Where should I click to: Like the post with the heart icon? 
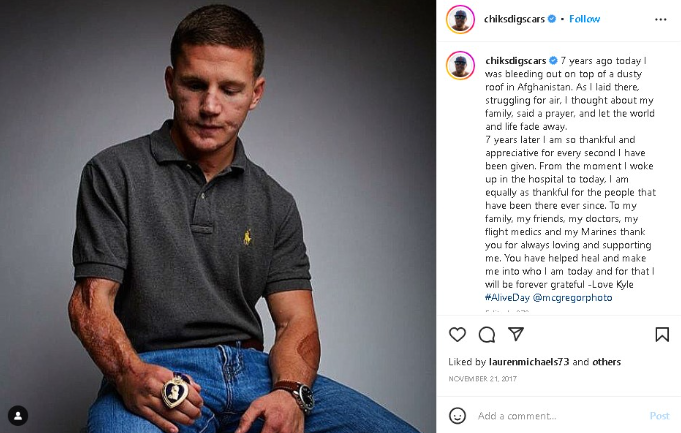tap(457, 335)
